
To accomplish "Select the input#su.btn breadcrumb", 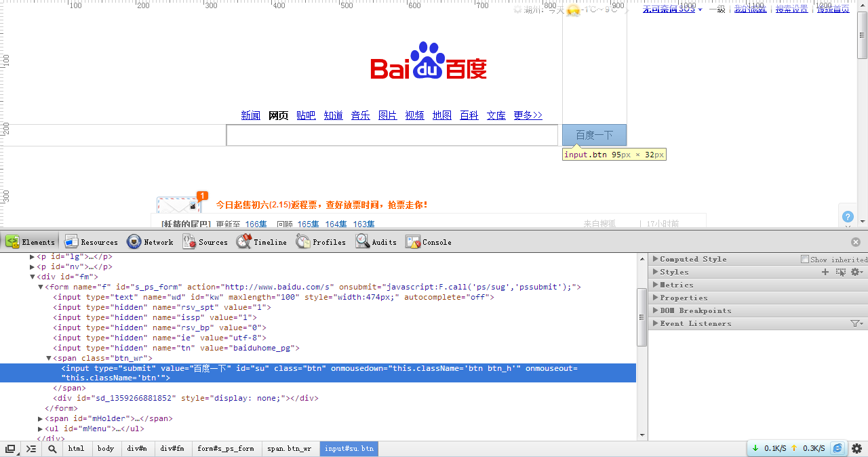I will coord(349,449).
